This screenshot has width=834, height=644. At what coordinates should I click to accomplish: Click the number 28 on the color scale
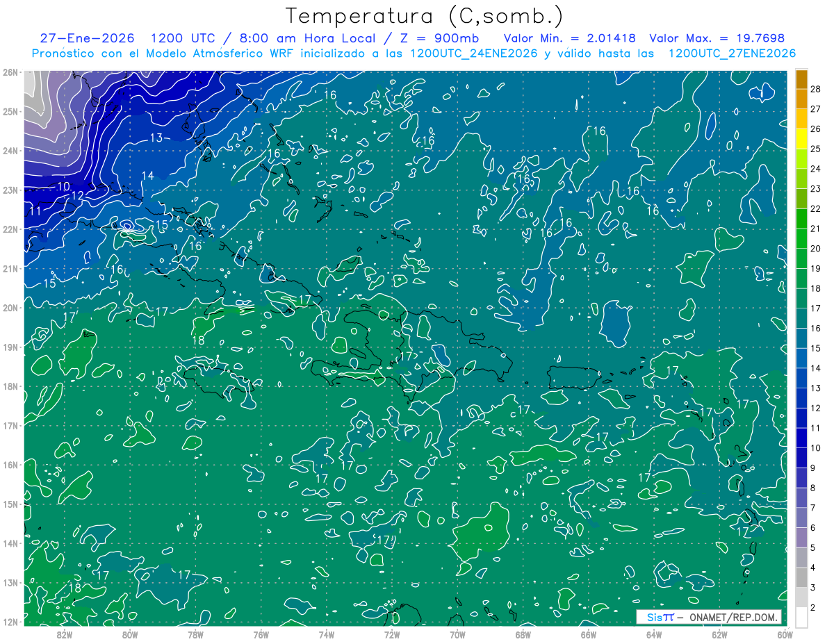click(816, 89)
